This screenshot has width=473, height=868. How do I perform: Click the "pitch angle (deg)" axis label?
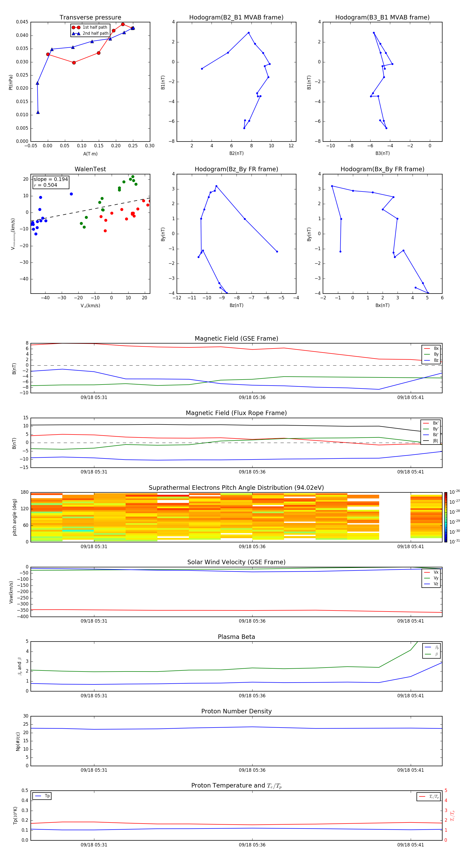[x=14, y=517]
